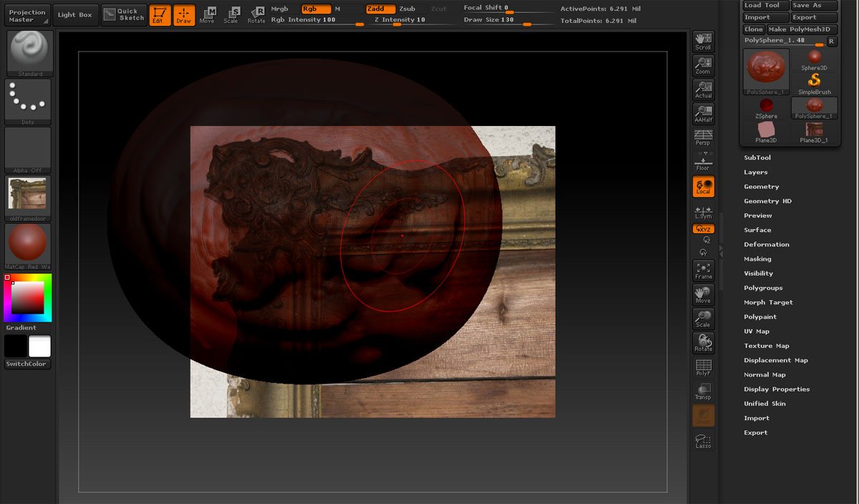Select the Sphere3D tool
The height and width of the screenshot is (504, 859).
(814, 59)
